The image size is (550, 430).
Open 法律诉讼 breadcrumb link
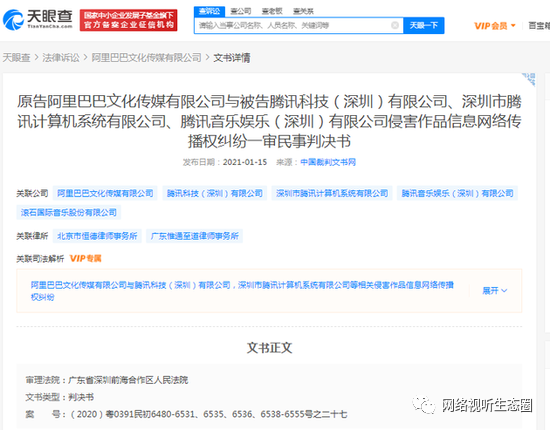point(61,58)
